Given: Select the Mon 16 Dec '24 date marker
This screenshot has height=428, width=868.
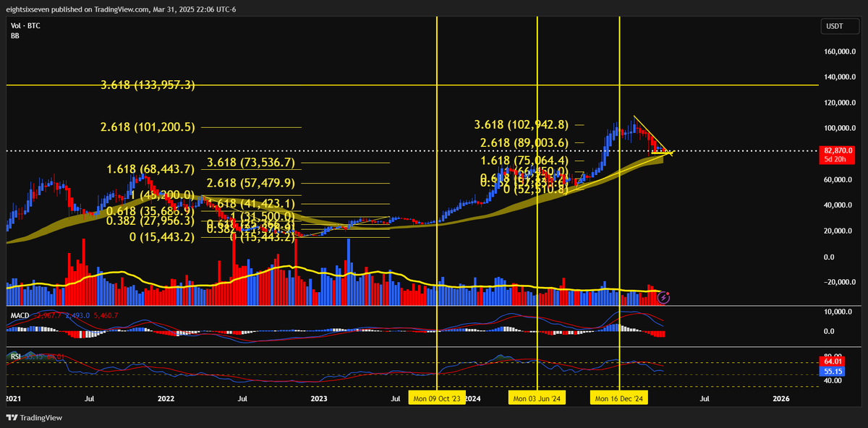Looking at the screenshot, I should click(x=620, y=398).
